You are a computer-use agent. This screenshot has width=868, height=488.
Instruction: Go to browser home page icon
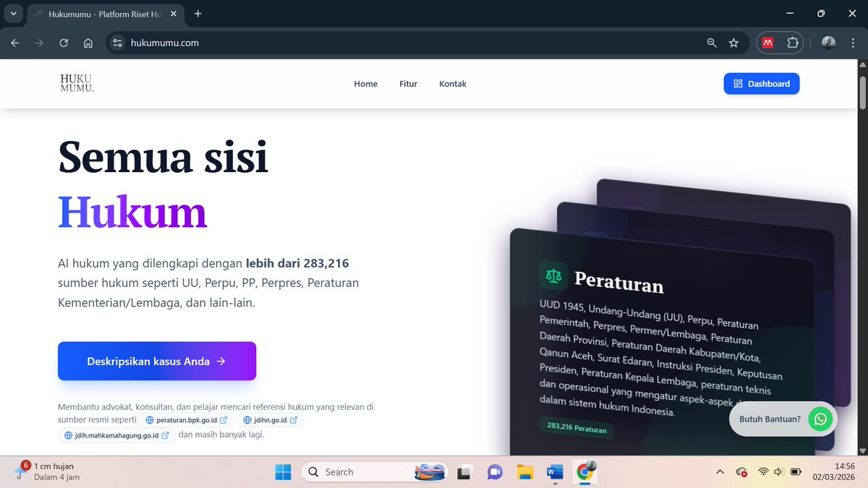click(x=88, y=43)
